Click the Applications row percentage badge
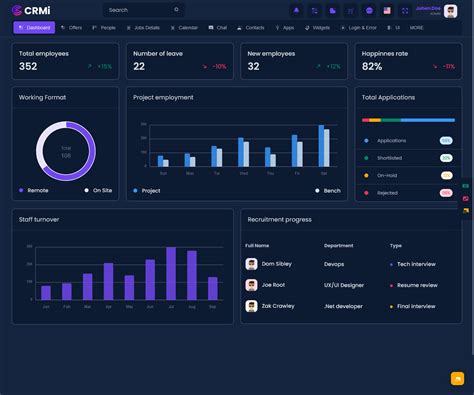 point(446,141)
